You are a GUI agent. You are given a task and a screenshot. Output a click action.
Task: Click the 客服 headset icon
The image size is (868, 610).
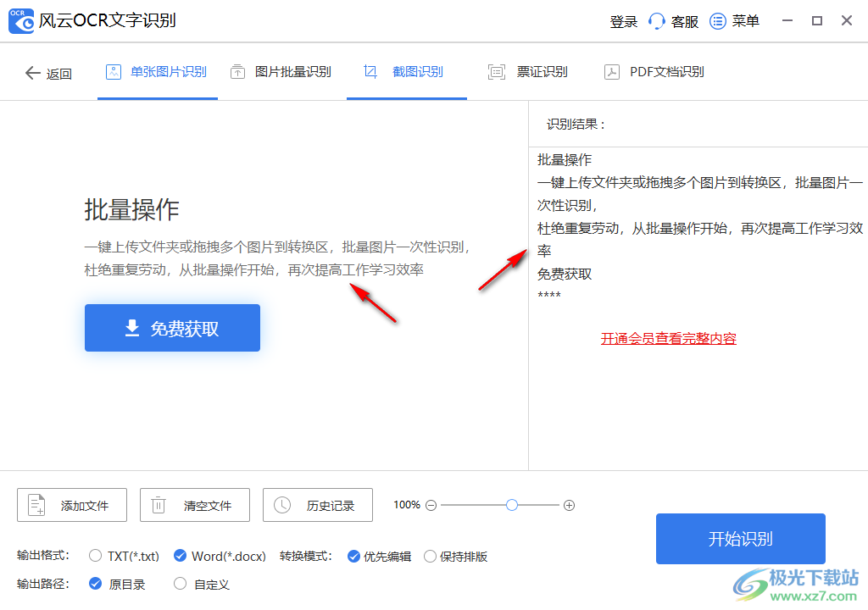(657, 21)
